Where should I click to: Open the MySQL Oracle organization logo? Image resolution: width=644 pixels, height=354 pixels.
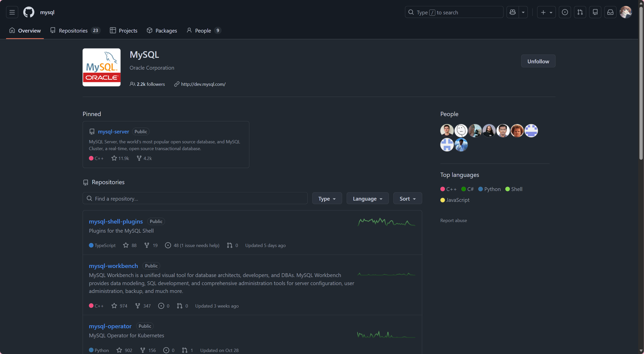click(102, 67)
